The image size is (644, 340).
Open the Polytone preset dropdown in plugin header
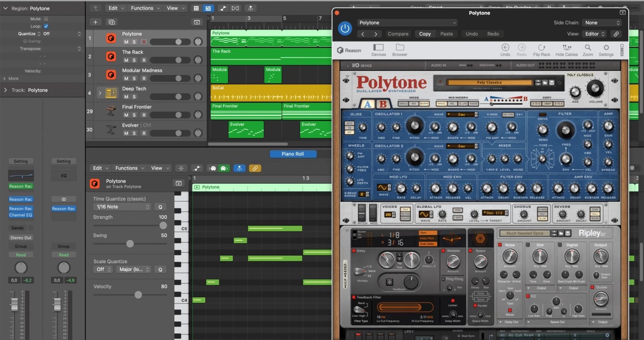tap(407, 23)
